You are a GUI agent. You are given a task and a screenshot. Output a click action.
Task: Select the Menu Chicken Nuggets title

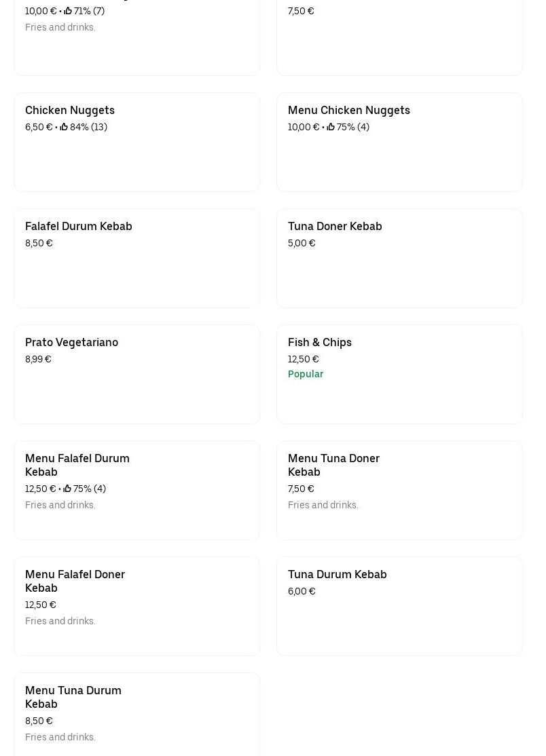[x=348, y=110]
